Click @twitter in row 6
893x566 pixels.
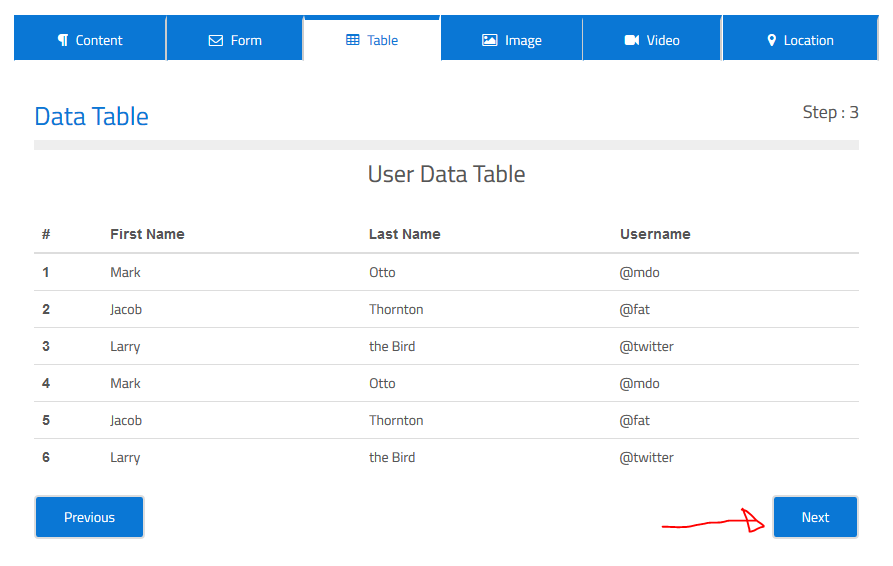646,457
